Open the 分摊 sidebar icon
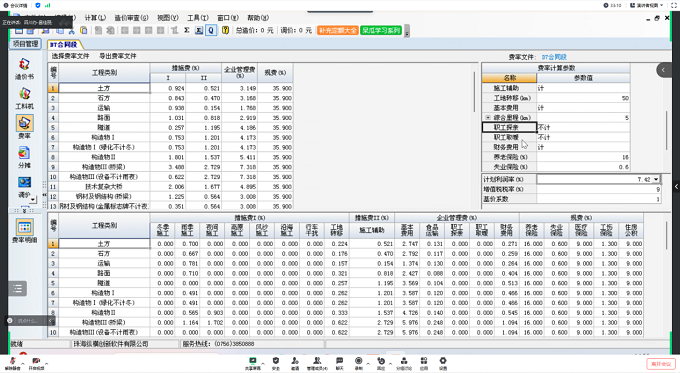680x373 pixels. (x=24, y=157)
